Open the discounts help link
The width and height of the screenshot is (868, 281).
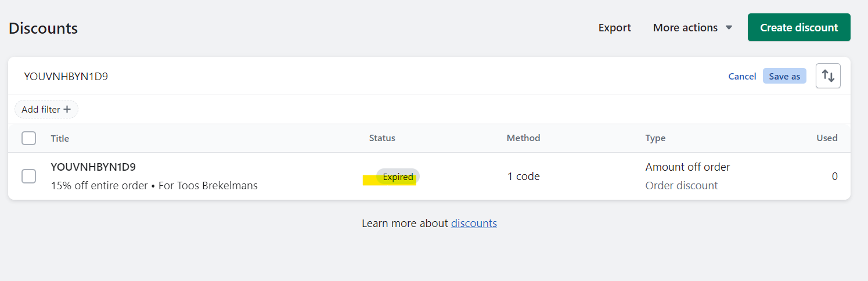pyautogui.click(x=474, y=223)
